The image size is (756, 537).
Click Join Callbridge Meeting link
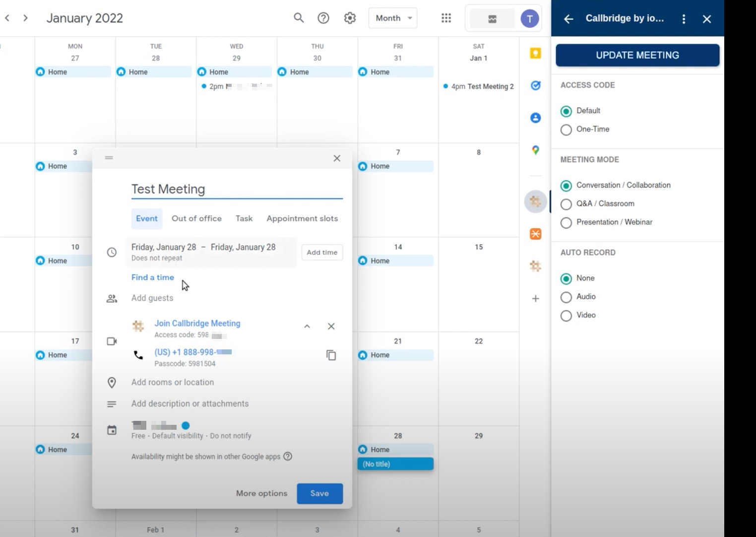pyautogui.click(x=197, y=323)
